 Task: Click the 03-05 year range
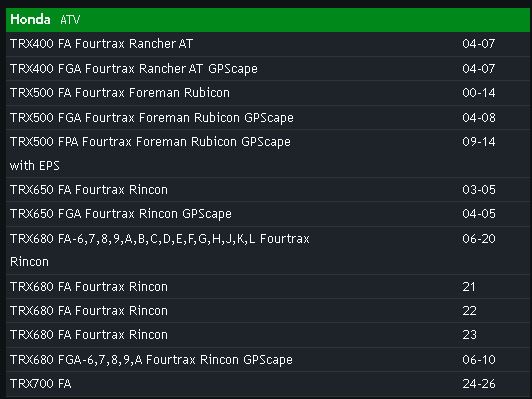(479, 190)
